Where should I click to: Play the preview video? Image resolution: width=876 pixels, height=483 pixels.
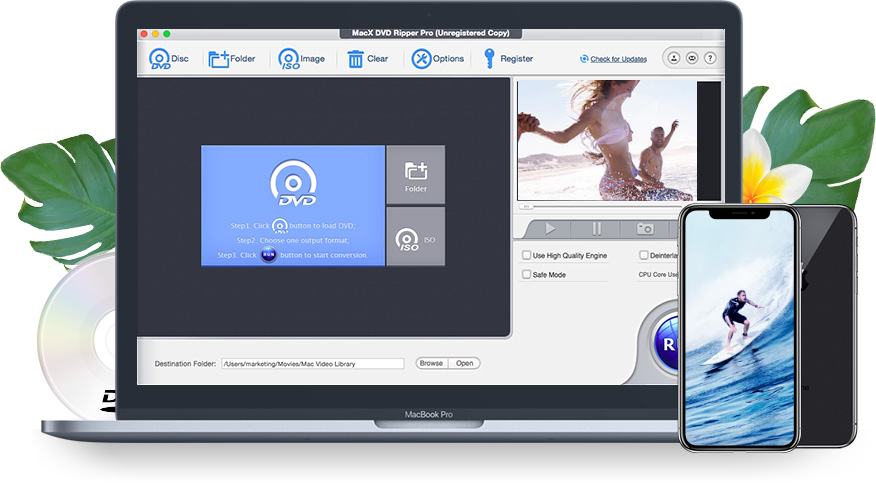(x=550, y=228)
